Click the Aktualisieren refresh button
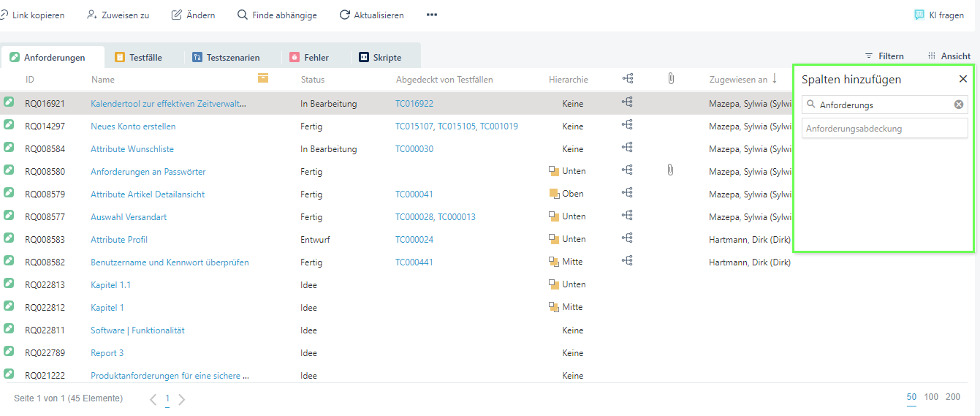 point(371,15)
